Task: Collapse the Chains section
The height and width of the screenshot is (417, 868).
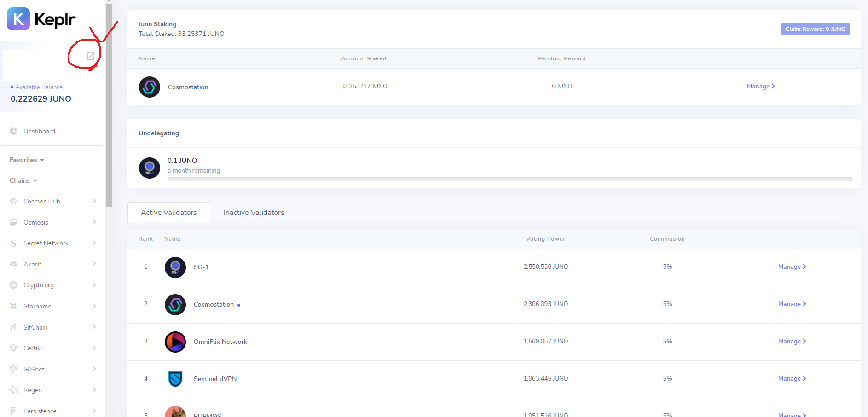Action: [x=23, y=180]
